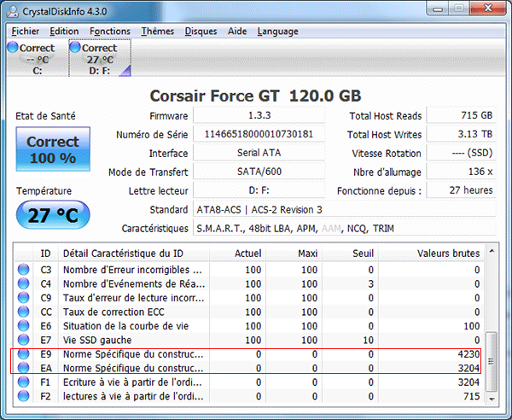Click the status orb for attribute C9
This screenshot has width=512, height=420.
(23, 298)
